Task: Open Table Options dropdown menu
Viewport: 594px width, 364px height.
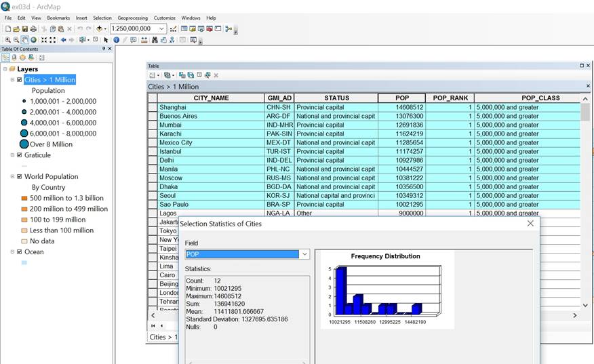Action: click(x=153, y=75)
